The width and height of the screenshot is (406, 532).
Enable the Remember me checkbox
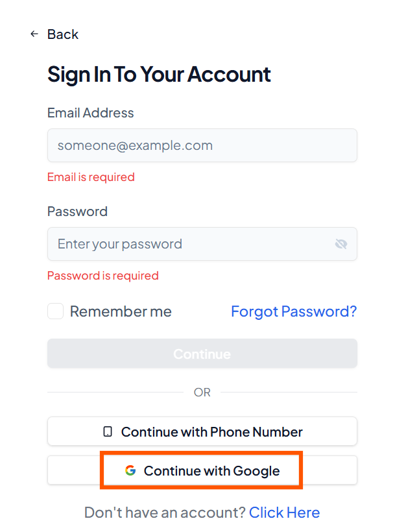coord(56,311)
